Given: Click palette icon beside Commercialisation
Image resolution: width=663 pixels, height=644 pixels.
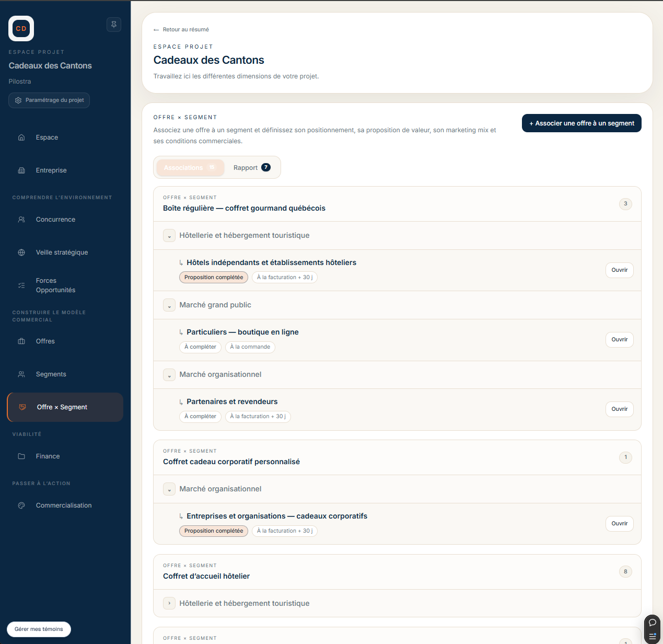Looking at the screenshot, I should tap(21, 505).
